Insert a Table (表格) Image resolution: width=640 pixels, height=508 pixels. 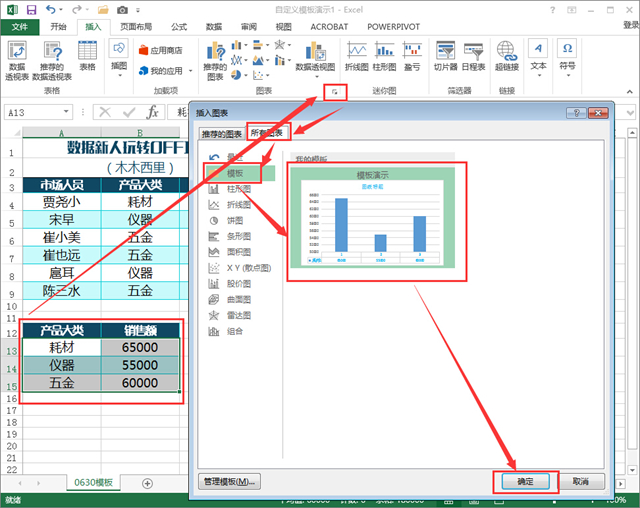(87, 55)
